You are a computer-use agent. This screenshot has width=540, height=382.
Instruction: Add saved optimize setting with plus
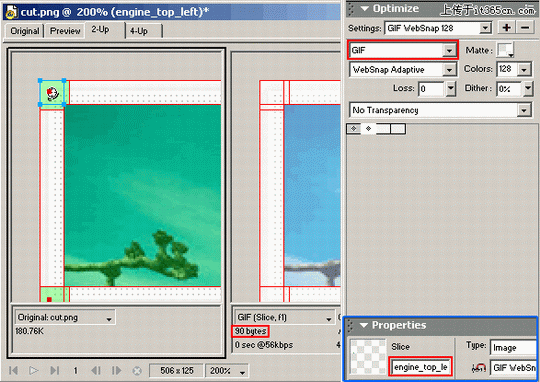point(506,28)
